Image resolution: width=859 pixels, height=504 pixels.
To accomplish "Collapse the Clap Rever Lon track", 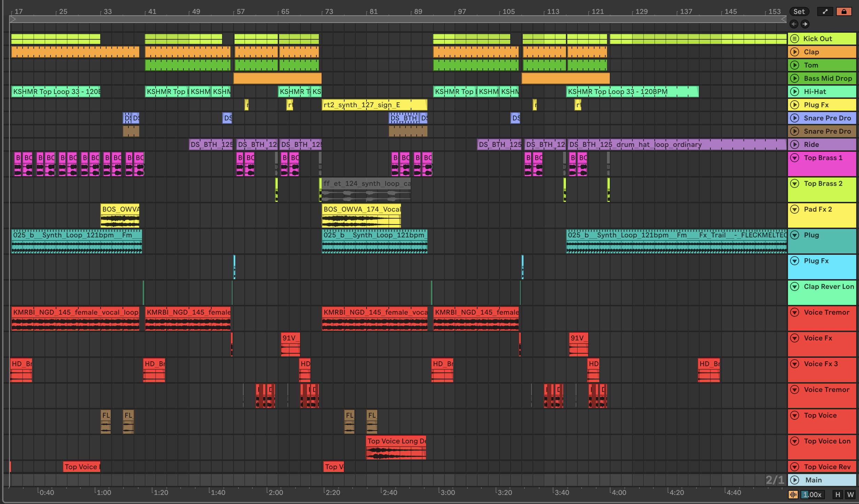I will [795, 286].
